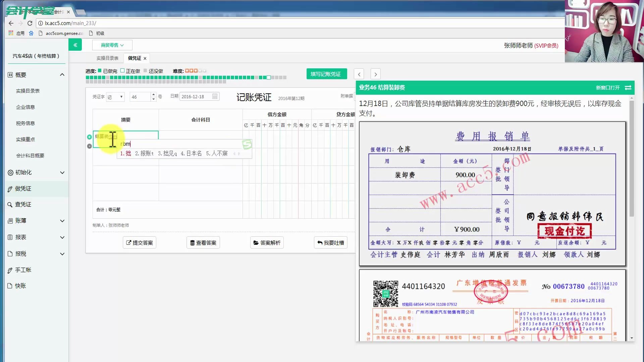Expand the 账簿 sidebar section
Image resolution: width=644 pixels, height=362 pixels.
62,221
